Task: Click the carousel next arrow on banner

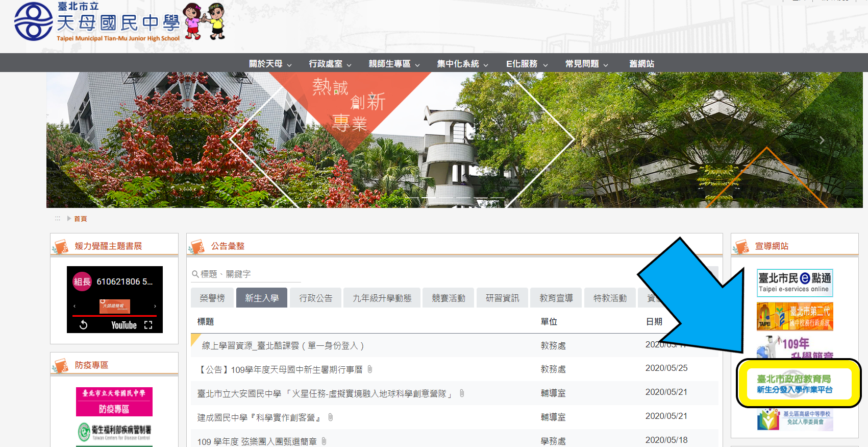Action: coord(822,140)
